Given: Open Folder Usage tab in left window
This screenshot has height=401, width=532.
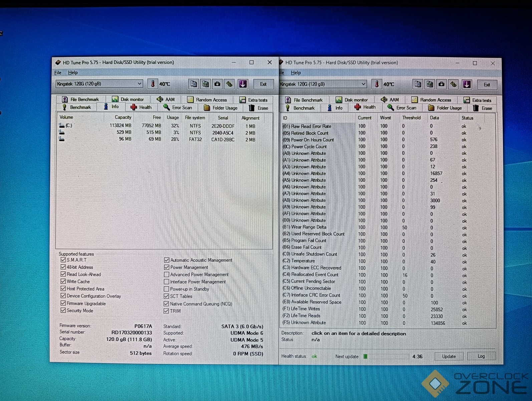Looking at the screenshot, I should 221,108.
